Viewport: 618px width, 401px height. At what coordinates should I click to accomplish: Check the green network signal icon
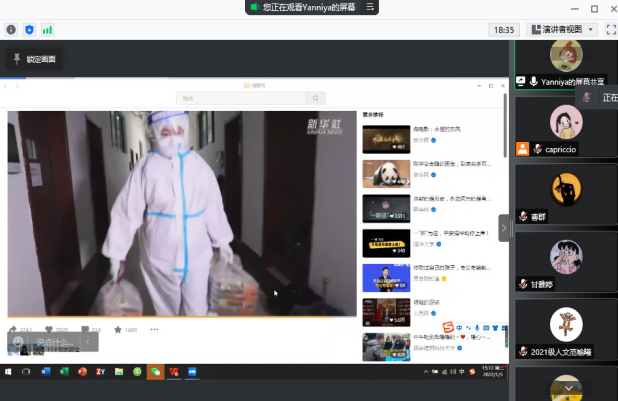(x=47, y=30)
